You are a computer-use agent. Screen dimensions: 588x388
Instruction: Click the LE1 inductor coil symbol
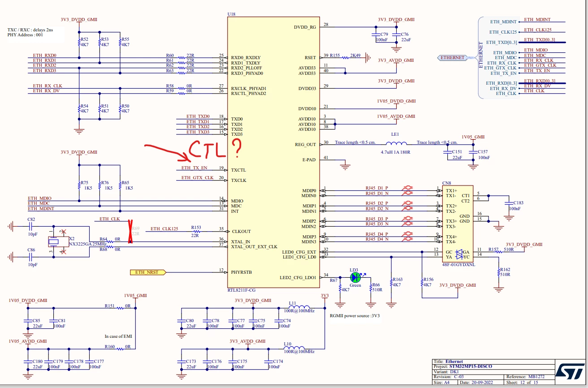click(x=396, y=143)
